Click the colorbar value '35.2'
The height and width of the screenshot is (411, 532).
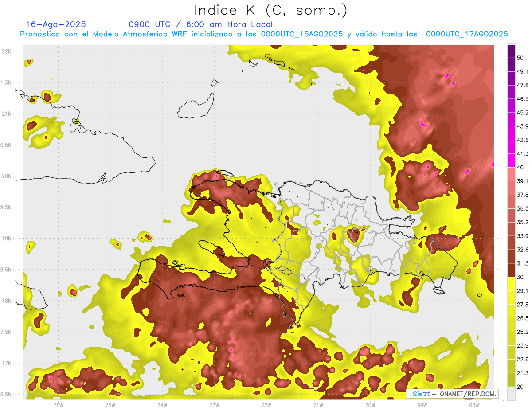(522, 223)
